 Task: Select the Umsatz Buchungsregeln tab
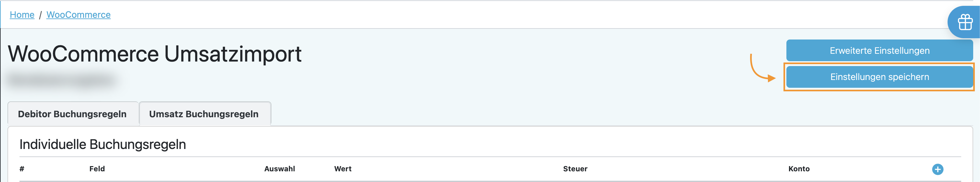(x=204, y=114)
